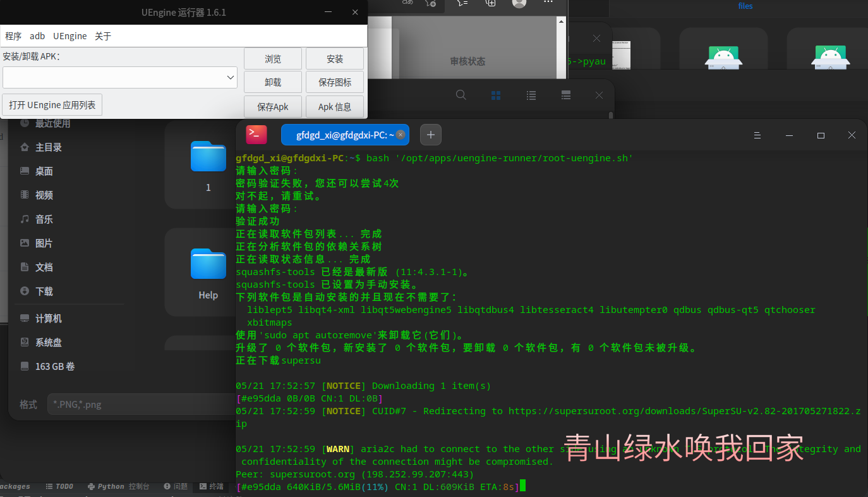Viewport: 868px width, 497px height.
Task: Click the browser favorites list icon
Action: point(462,3)
